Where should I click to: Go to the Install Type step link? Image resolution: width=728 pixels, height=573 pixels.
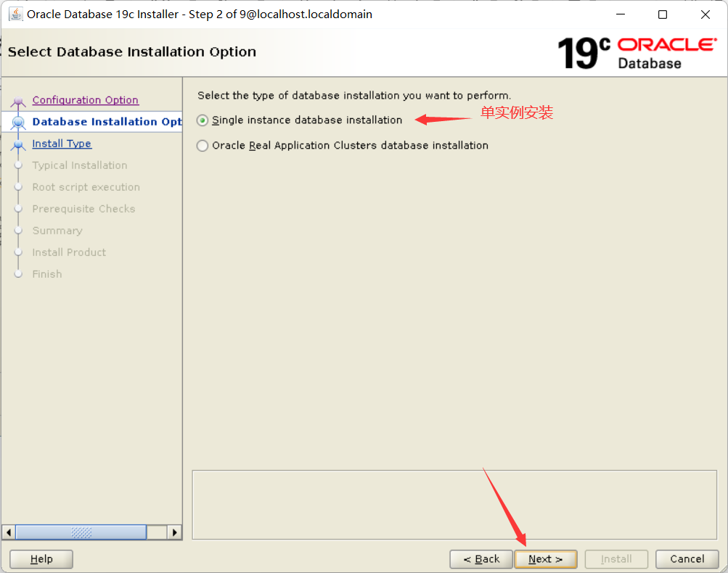62,144
